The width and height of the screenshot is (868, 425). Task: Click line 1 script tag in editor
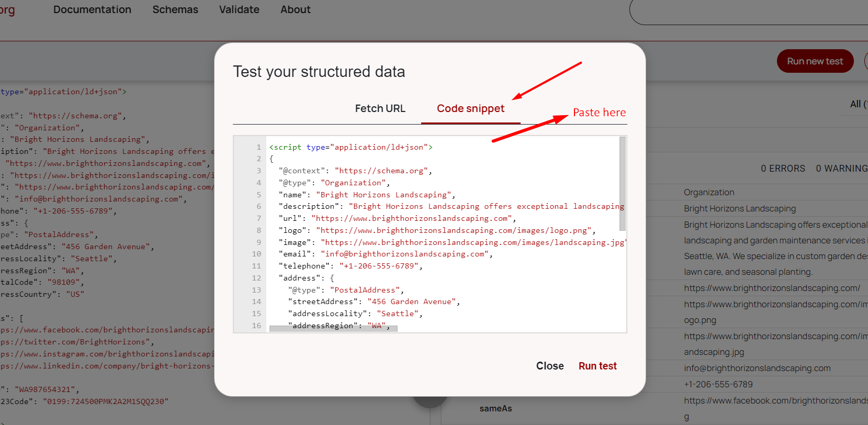(x=351, y=147)
